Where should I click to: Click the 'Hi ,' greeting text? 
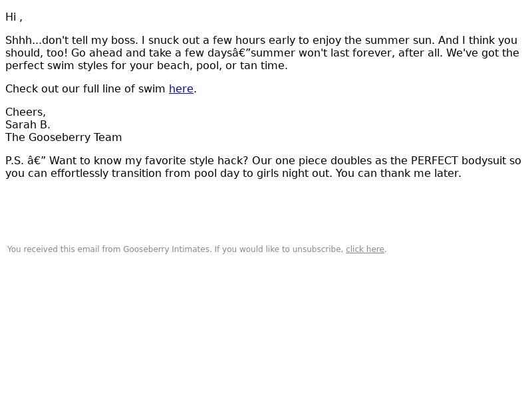(14, 17)
